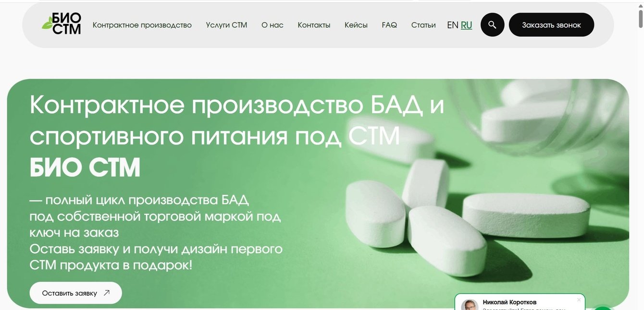
Task: Click the Оставить заявку button
Action: pos(76,293)
